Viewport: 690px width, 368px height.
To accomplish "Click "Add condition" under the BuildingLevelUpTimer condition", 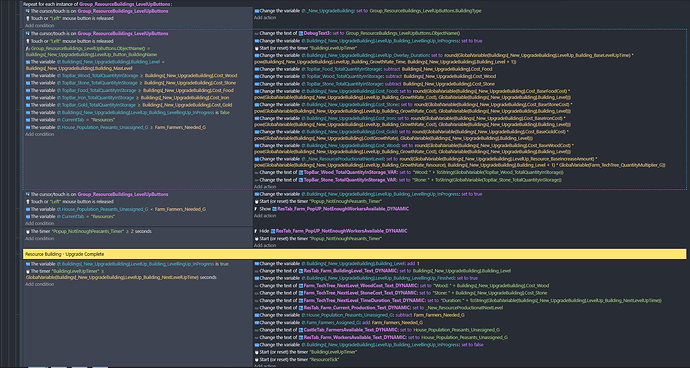I will [40, 284].
